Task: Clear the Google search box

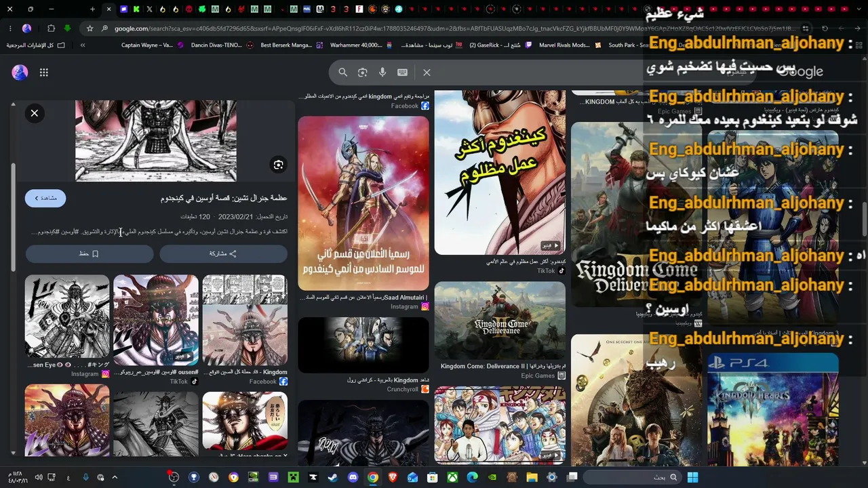Action: tap(427, 73)
